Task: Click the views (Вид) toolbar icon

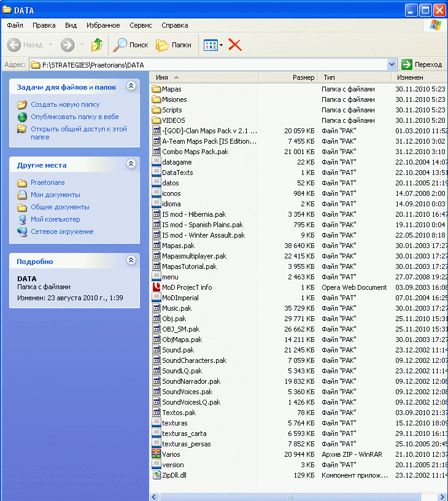Action: pos(210,45)
